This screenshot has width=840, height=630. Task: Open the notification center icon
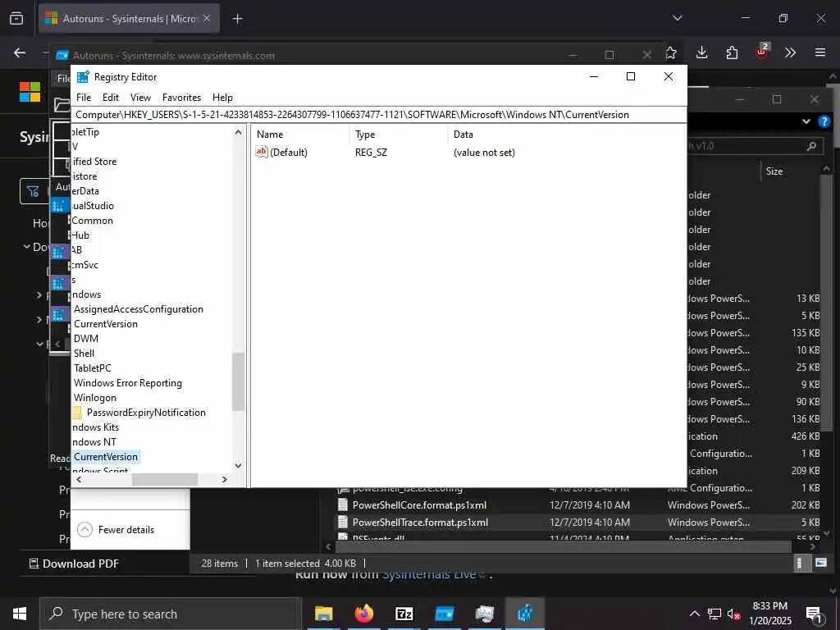pyautogui.click(x=813, y=614)
